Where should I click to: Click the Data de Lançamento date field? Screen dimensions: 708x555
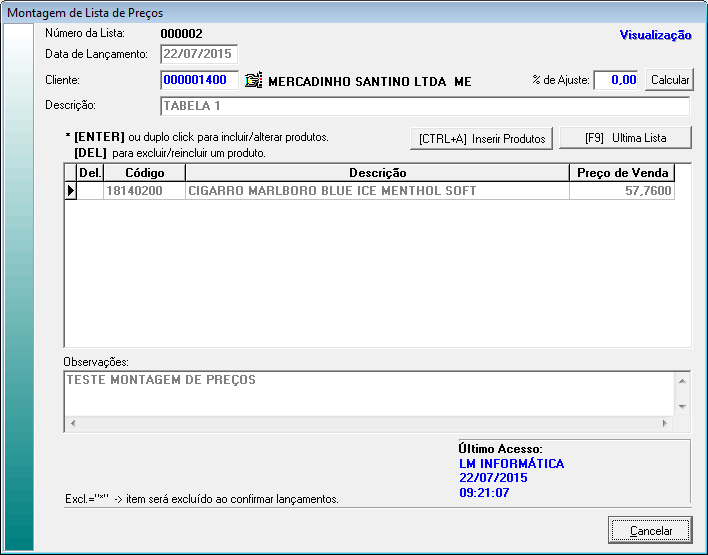pos(199,53)
